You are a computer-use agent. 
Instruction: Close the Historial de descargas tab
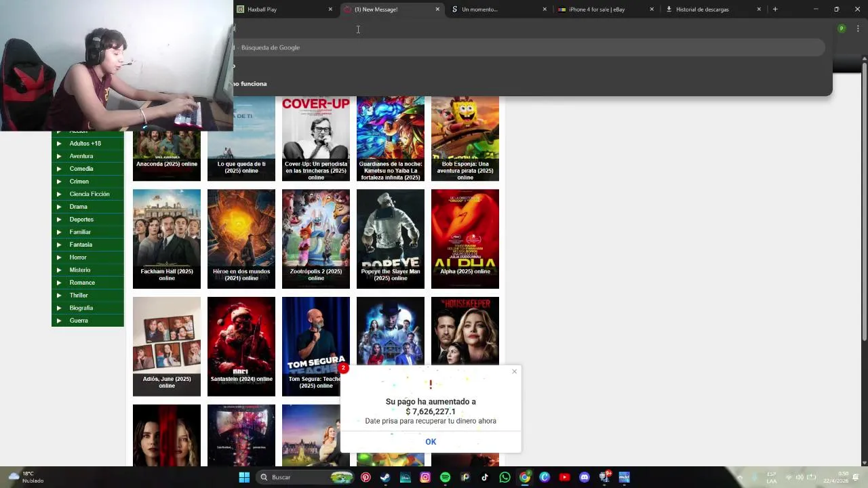click(759, 9)
